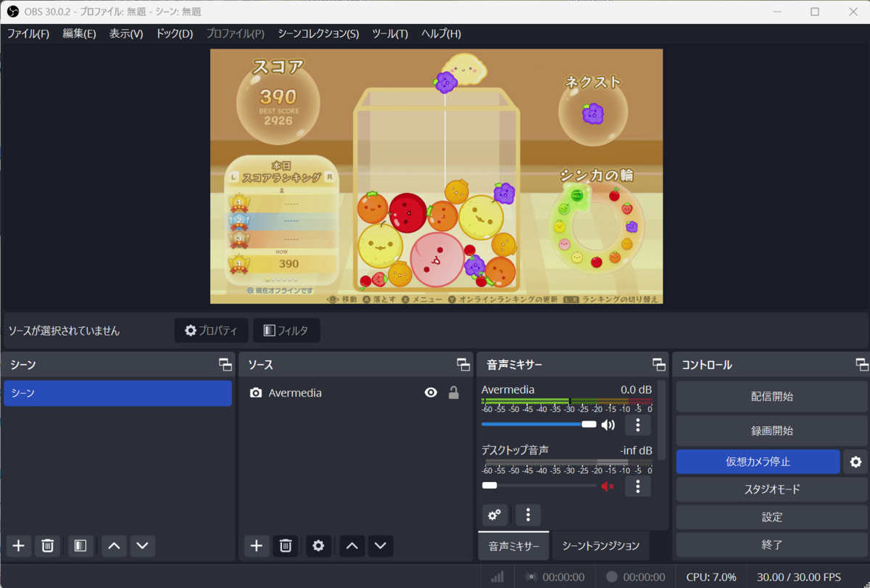
Task: Click the streaming status icon in status bar
Action: [x=531, y=577]
